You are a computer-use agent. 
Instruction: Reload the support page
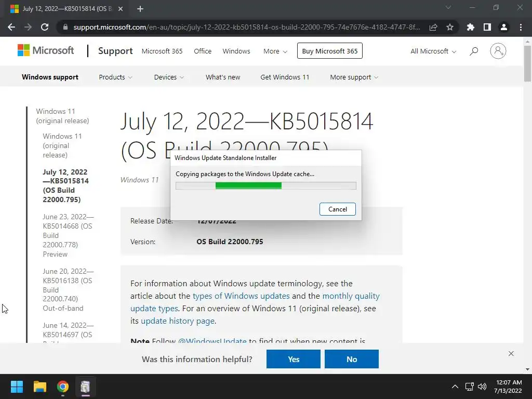tap(45, 27)
